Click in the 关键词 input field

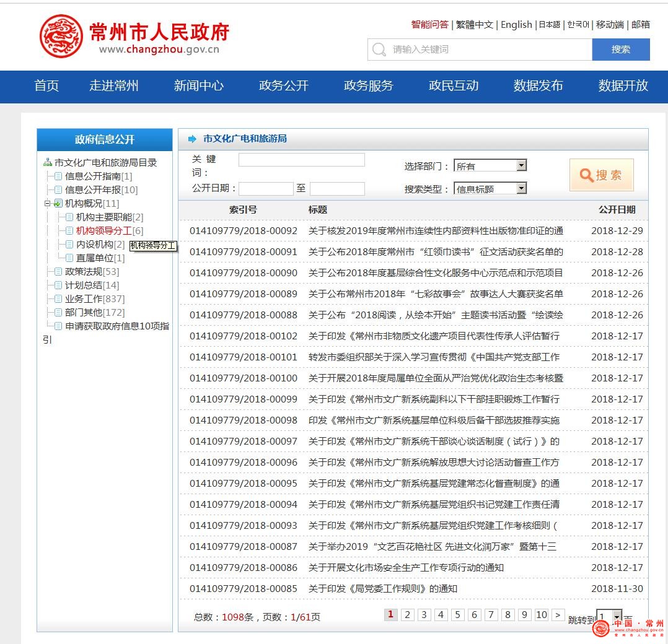[301, 160]
